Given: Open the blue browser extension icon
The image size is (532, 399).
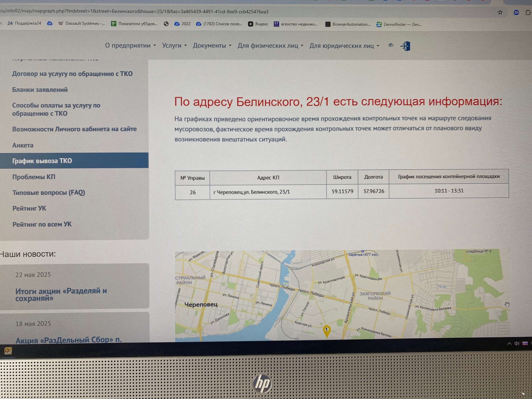Looking at the screenshot, I should 516,12.
